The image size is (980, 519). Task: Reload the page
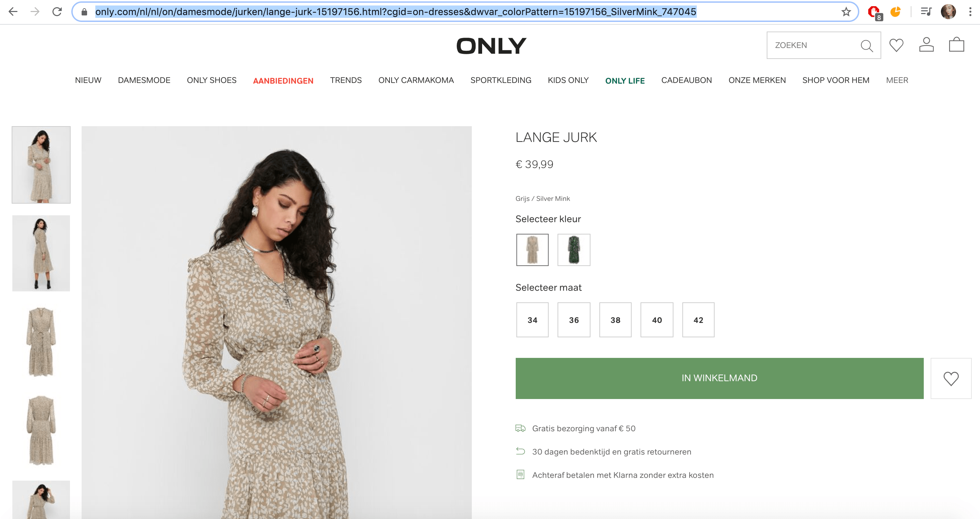click(x=57, y=12)
